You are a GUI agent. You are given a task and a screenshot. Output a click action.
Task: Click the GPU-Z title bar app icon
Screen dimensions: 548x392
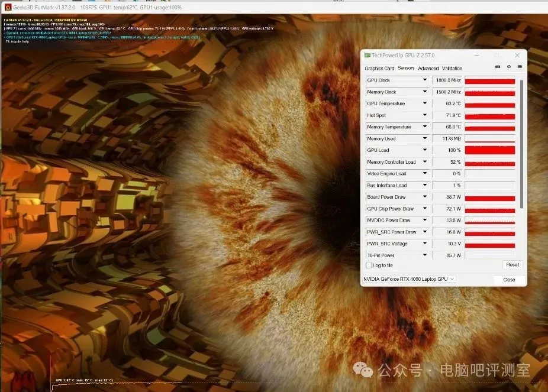368,55
